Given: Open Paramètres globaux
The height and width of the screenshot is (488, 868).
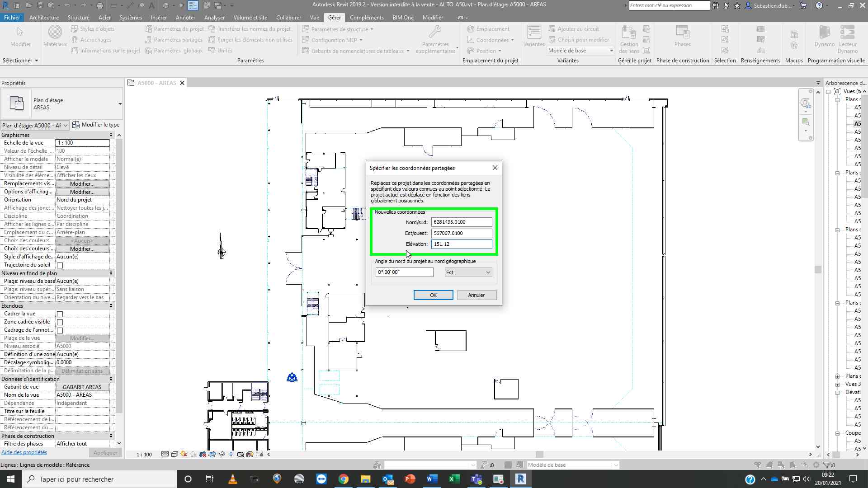Looking at the screenshot, I should [x=174, y=51].
